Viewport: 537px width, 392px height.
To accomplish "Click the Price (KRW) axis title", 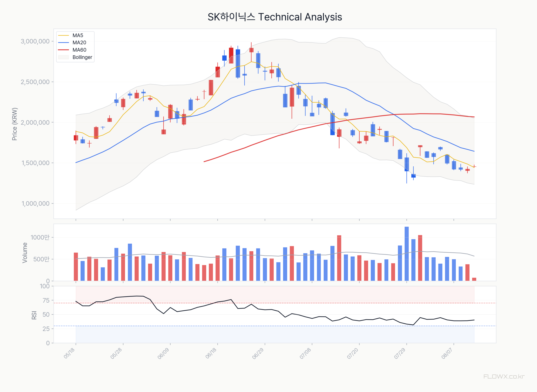I will pyautogui.click(x=15, y=124).
